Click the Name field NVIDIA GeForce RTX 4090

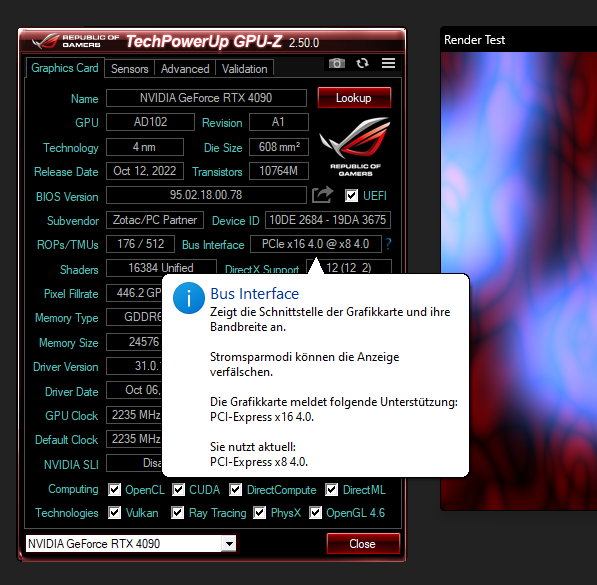(206, 98)
